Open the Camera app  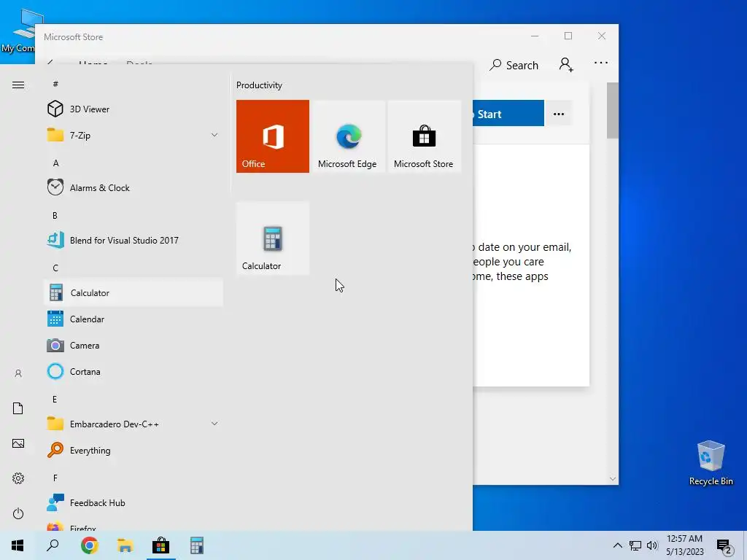(133, 345)
